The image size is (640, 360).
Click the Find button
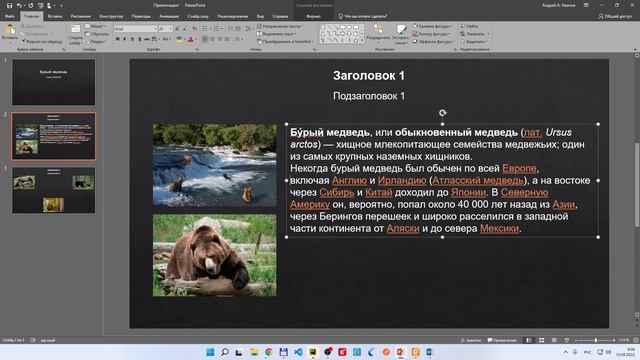[469, 26]
